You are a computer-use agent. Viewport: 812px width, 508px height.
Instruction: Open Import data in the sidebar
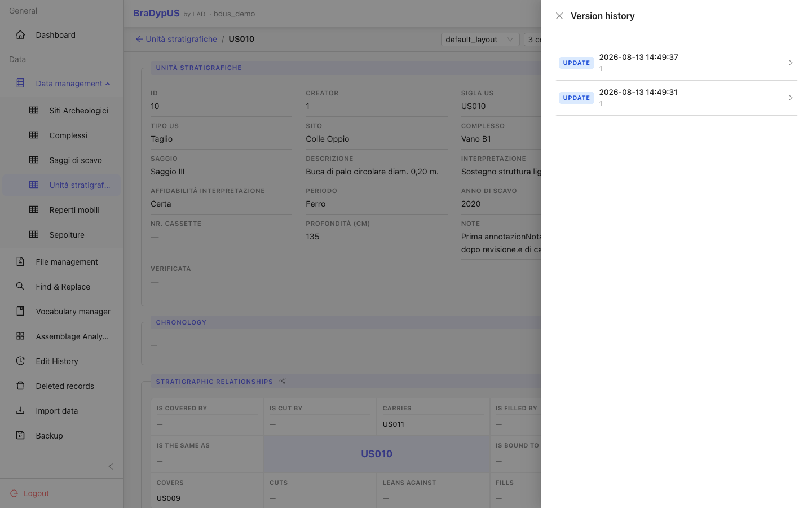click(x=62, y=411)
